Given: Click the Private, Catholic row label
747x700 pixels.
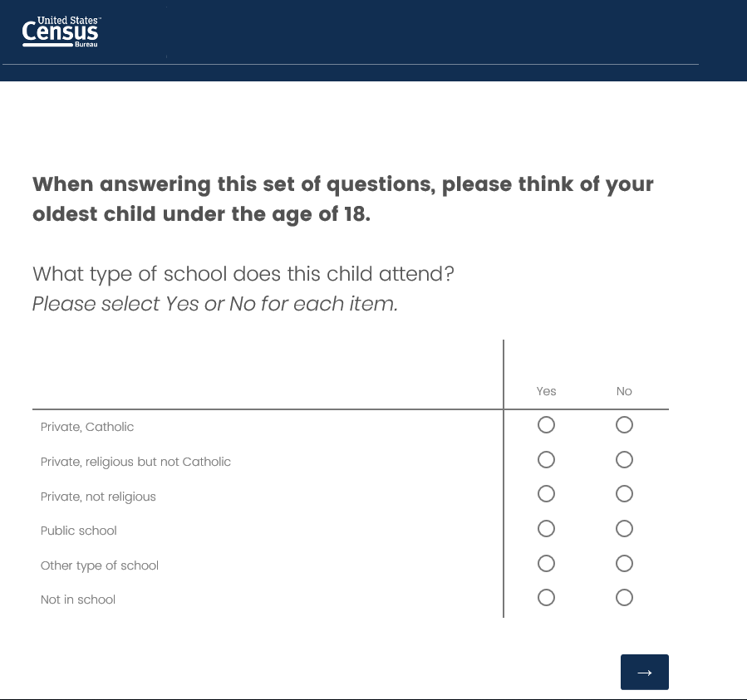Looking at the screenshot, I should point(87,427).
